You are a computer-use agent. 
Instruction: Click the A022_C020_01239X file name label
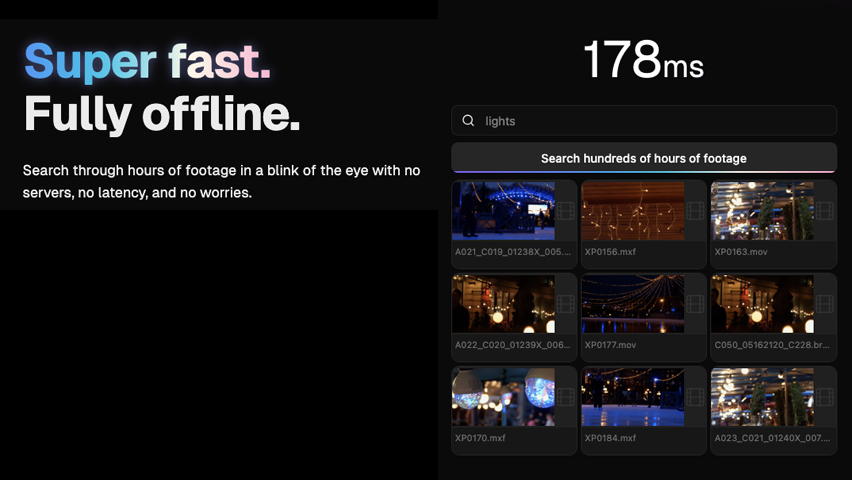(x=512, y=345)
